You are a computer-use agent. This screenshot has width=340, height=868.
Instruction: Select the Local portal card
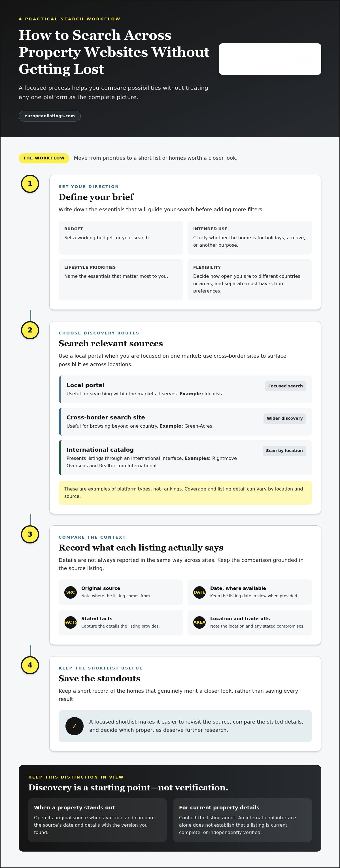pos(185,389)
